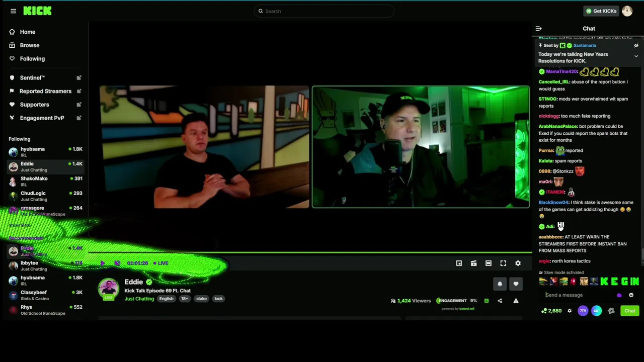Create a clip of the stream

tap(473, 263)
